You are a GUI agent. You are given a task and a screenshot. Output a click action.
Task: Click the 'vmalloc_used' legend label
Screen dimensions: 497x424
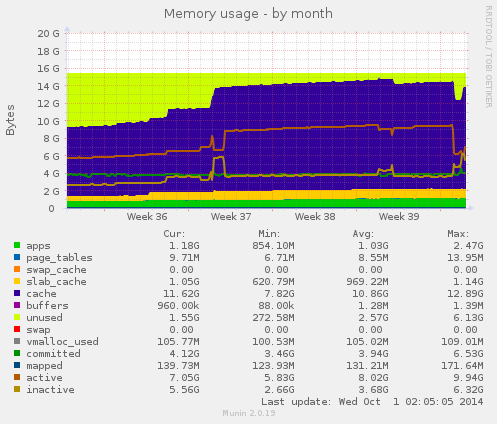tap(62, 342)
